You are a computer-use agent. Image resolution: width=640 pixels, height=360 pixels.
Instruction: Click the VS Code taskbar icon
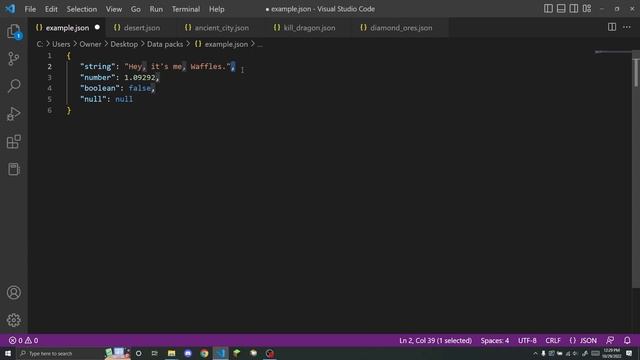(x=220, y=353)
